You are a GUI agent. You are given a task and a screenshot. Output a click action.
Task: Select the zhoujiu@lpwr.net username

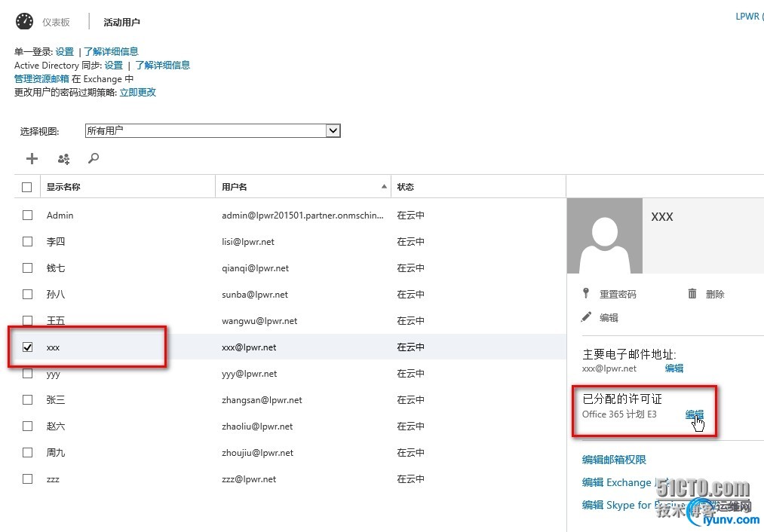point(258,453)
